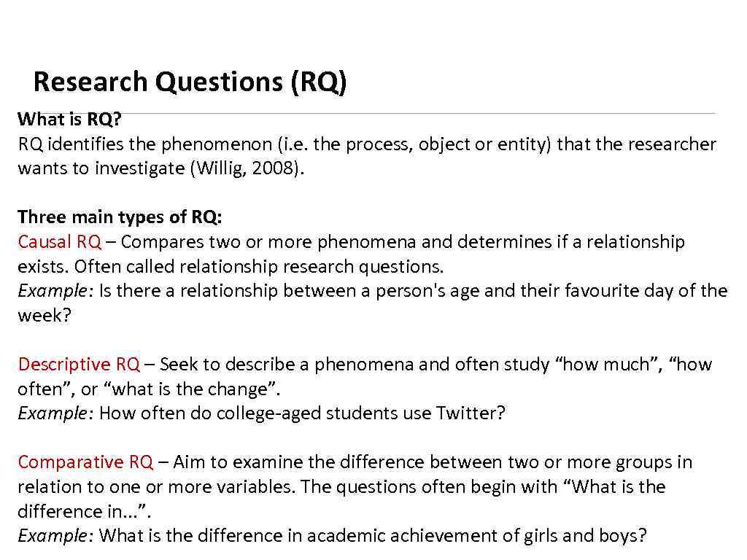Select the red 'Descriptive RQ' label

(78, 365)
